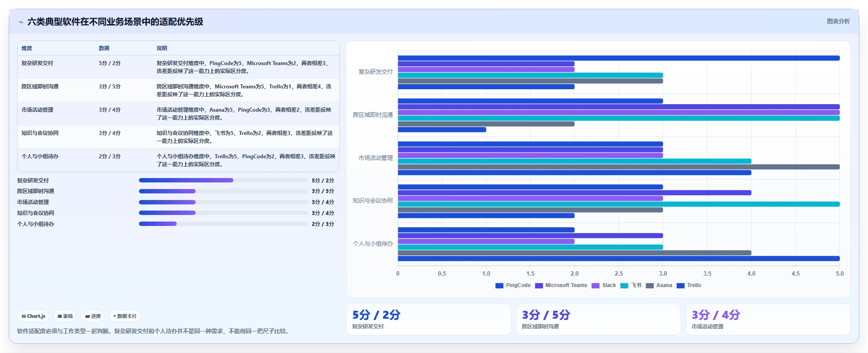Click the 进度 tag chip
This screenshot has height=353, width=868.
93,316
